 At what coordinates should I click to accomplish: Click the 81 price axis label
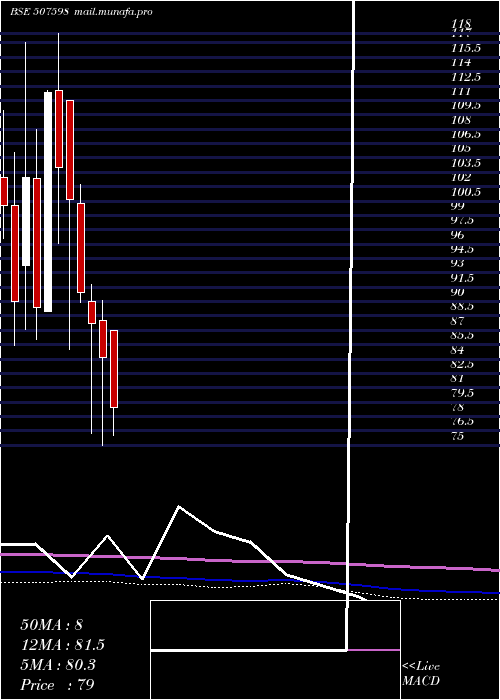coord(458,379)
